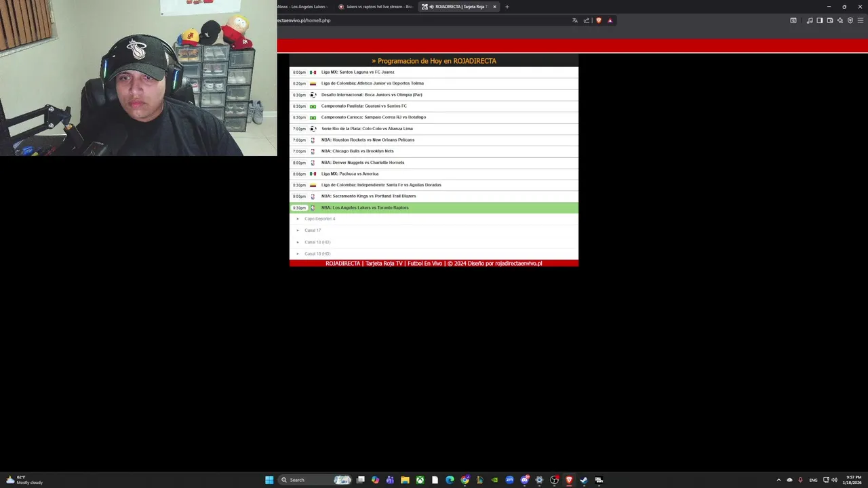The image size is (868, 488).
Task: Launch Microsoft Copilot from the taskbar
Action: pyautogui.click(x=376, y=480)
